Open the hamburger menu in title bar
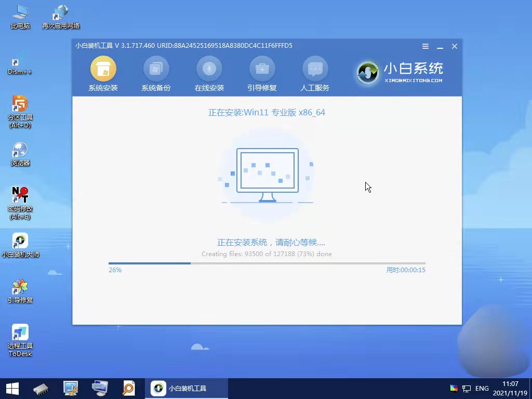532x399 pixels. (x=425, y=46)
